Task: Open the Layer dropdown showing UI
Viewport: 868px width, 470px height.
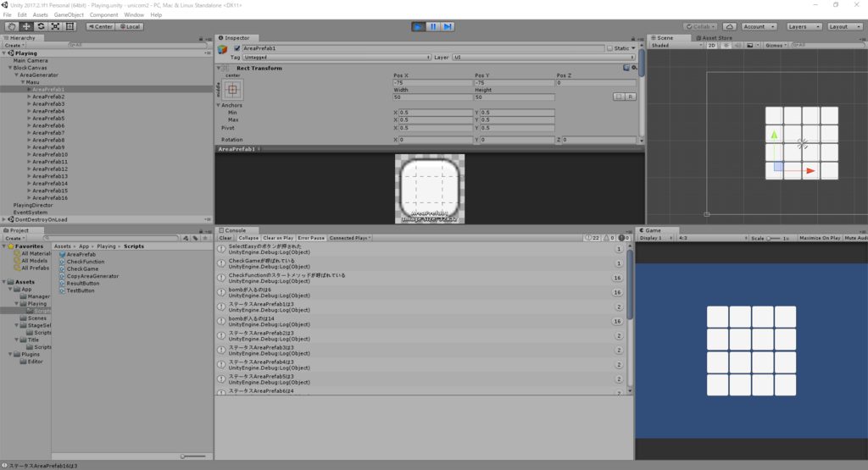Action: tap(543, 57)
